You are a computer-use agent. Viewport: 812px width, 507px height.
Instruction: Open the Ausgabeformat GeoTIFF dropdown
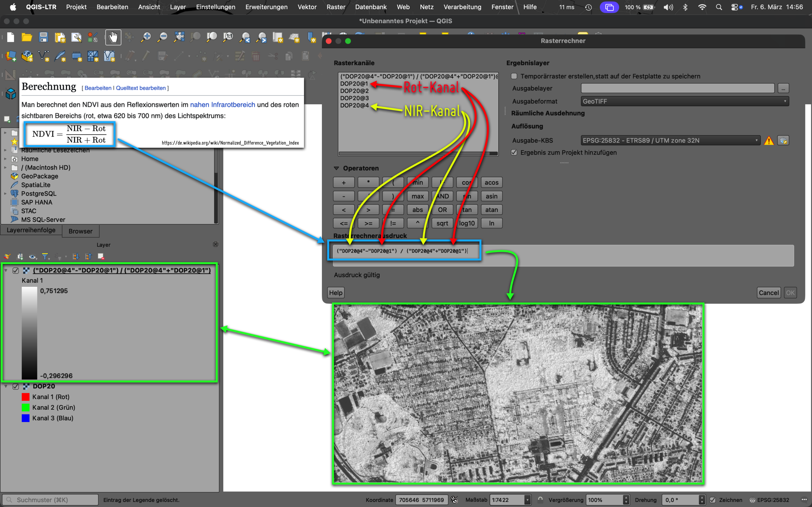tap(684, 101)
